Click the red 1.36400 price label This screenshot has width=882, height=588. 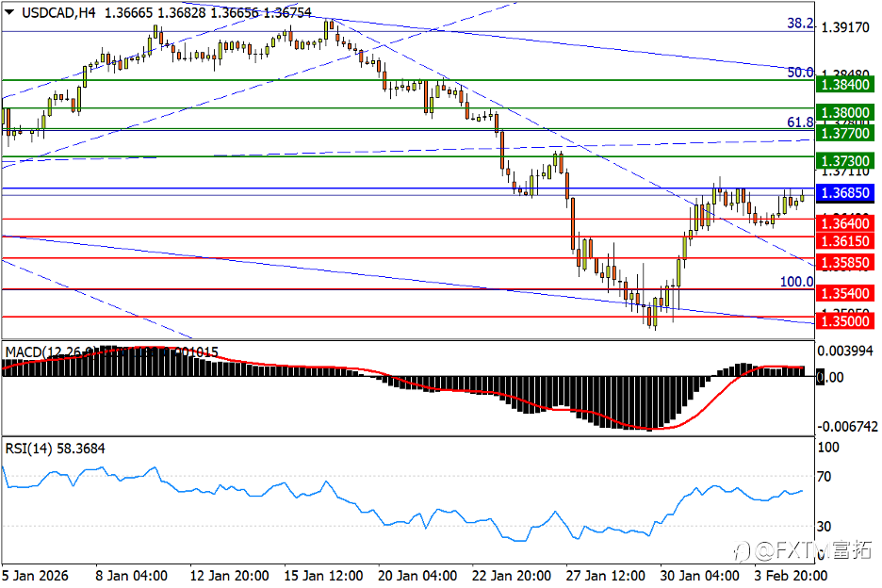point(845,223)
